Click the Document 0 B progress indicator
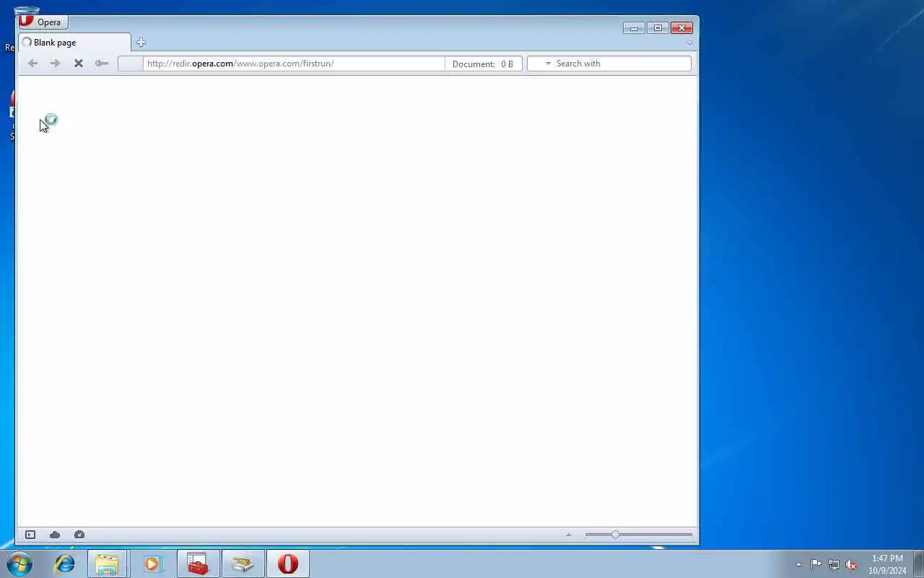This screenshot has height=578, width=924. tap(483, 64)
